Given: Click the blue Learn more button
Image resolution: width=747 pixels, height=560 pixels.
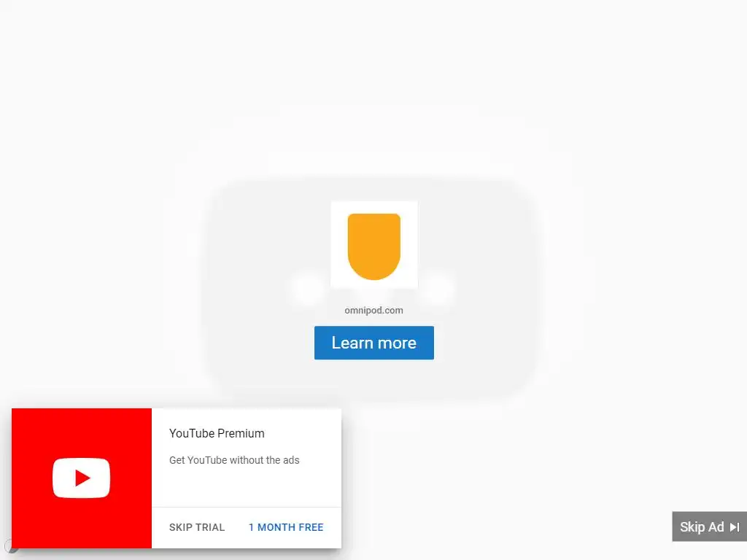Looking at the screenshot, I should [x=374, y=343].
